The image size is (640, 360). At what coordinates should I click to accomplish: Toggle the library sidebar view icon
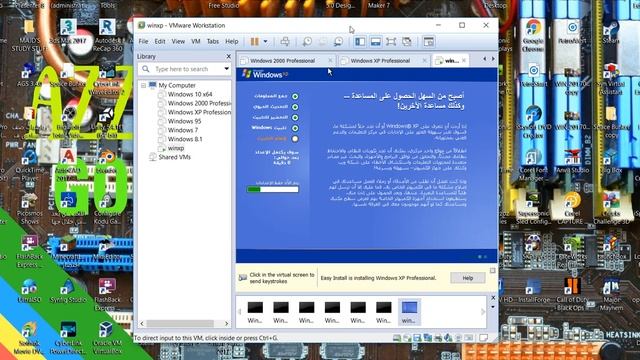click(x=360, y=42)
